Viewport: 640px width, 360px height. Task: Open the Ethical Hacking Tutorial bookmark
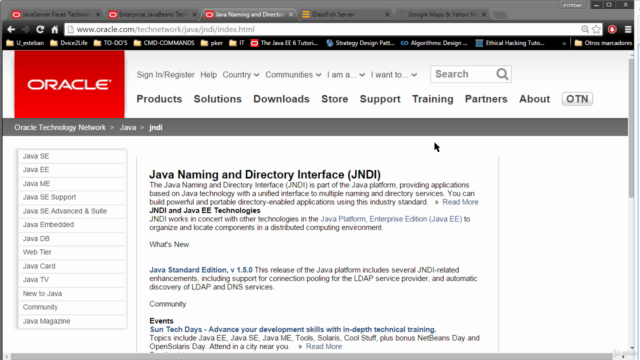pyautogui.click(x=510, y=43)
